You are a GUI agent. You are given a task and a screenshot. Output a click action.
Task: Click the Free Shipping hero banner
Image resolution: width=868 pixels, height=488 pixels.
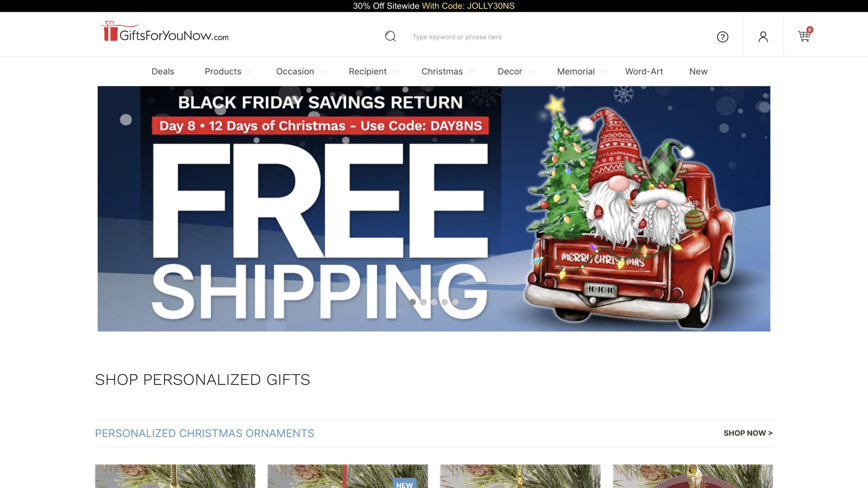434,209
